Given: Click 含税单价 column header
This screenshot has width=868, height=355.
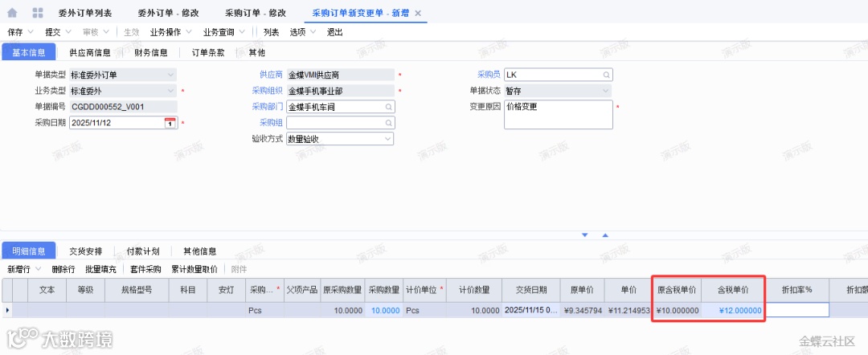Looking at the screenshot, I should pos(733,290).
